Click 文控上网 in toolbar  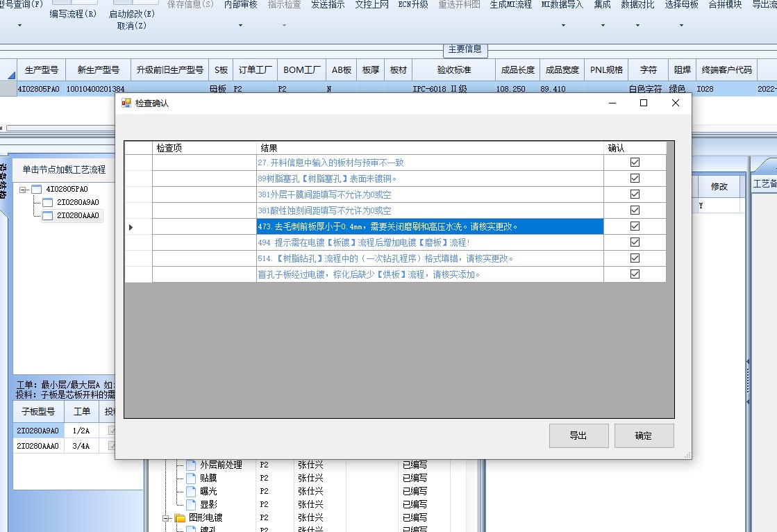click(371, 5)
